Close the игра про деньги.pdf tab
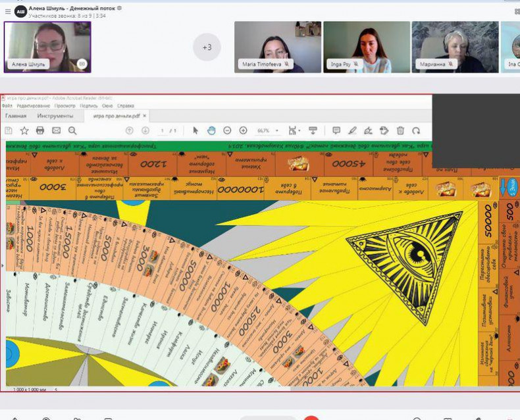This screenshot has height=420, width=520. coord(145,116)
